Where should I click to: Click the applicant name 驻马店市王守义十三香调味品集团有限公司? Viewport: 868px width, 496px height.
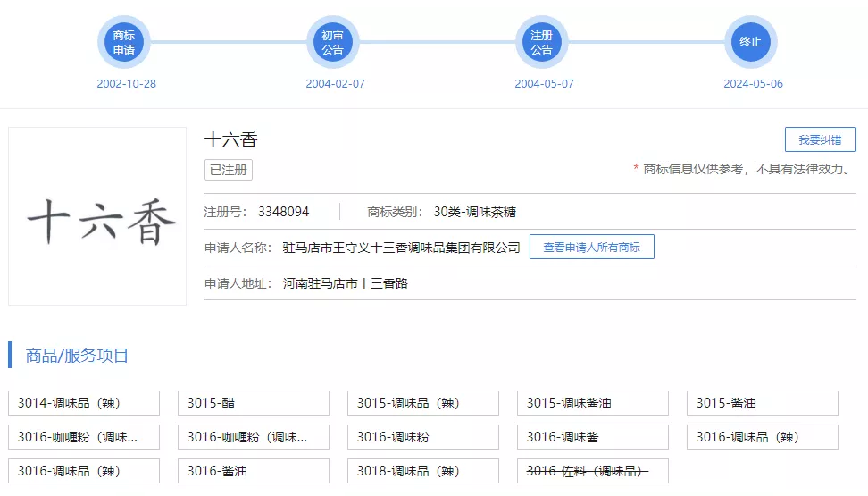point(401,248)
